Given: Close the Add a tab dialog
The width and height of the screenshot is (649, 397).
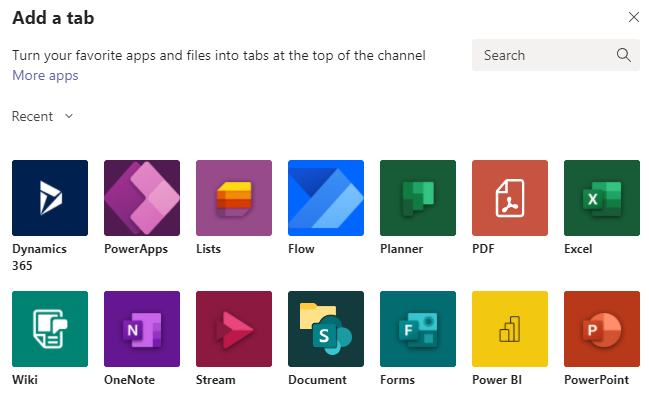Looking at the screenshot, I should (634, 17).
